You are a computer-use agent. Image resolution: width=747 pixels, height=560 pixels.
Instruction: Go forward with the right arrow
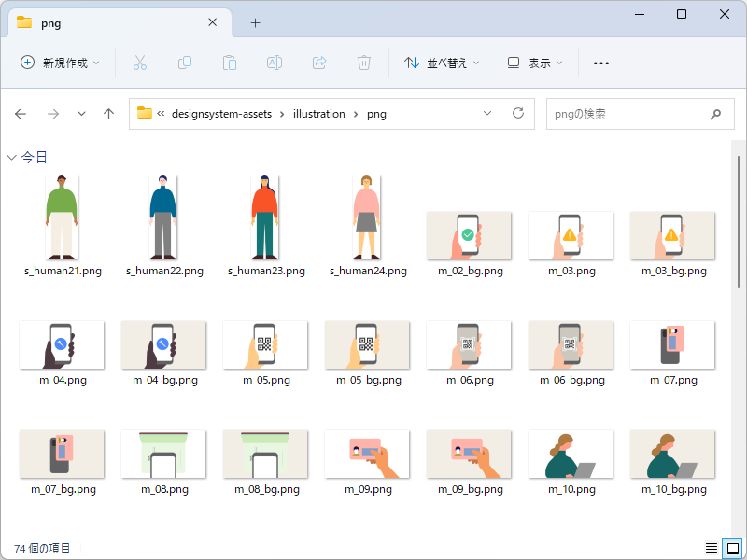53,114
